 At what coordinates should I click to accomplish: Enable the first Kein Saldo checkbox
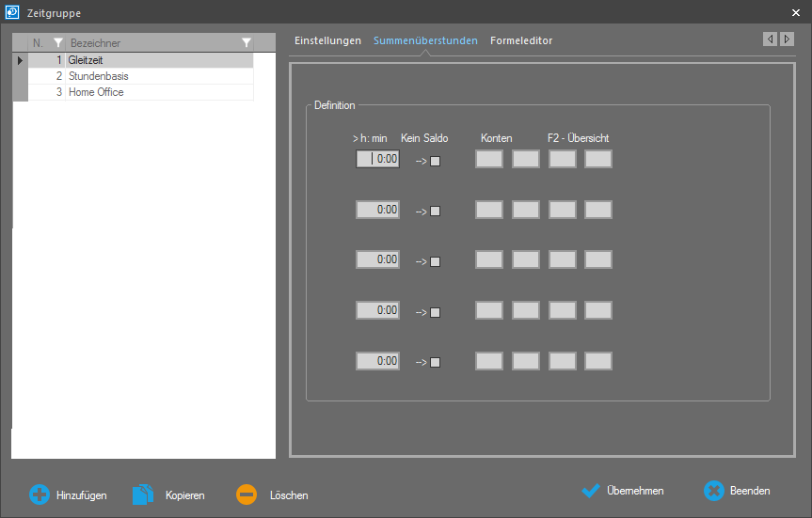435,161
